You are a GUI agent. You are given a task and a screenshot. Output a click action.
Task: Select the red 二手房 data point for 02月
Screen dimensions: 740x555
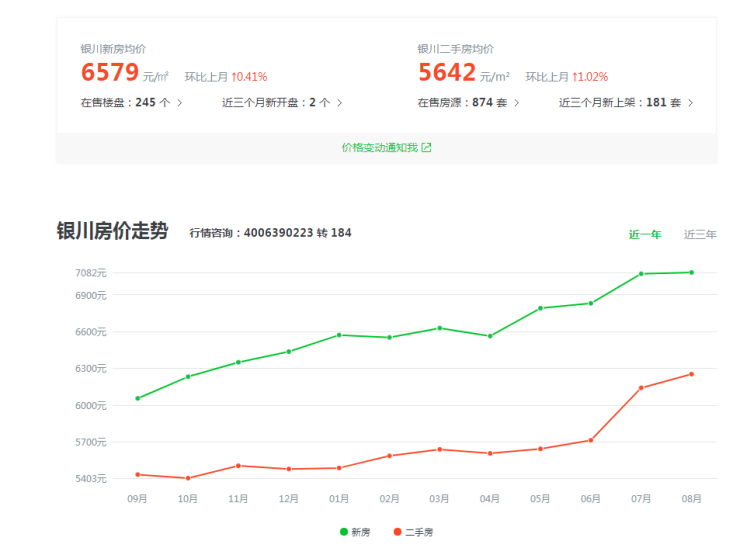point(389,456)
